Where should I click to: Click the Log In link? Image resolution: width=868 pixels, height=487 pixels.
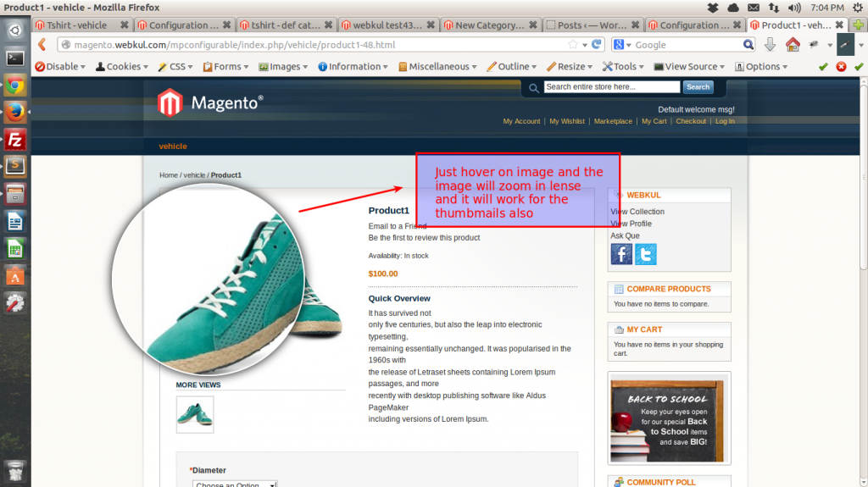(725, 121)
